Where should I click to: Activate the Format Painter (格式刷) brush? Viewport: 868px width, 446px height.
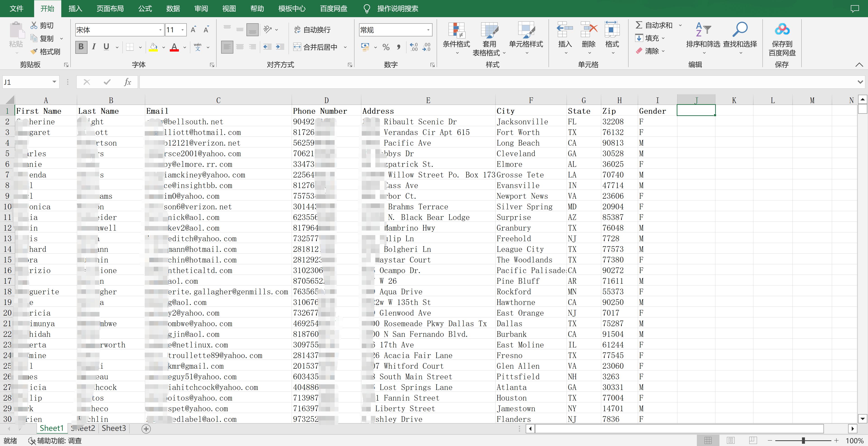pyautogui.click(x=34, y=52)
